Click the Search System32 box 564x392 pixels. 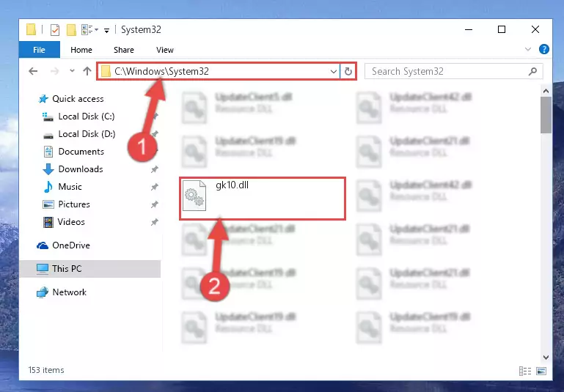[453, 71]
